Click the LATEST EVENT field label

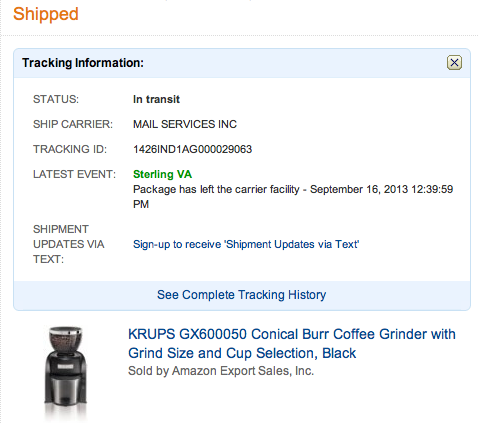[74, 174]
